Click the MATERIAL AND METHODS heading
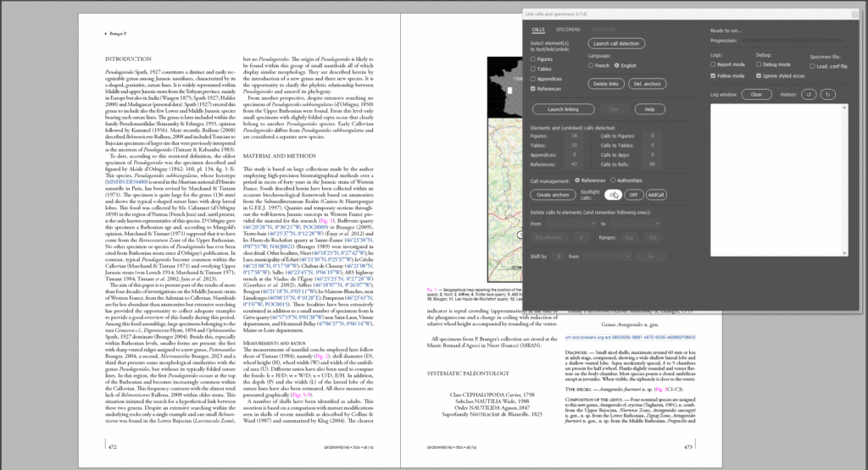The image size is (868, 470). (280, 156)
